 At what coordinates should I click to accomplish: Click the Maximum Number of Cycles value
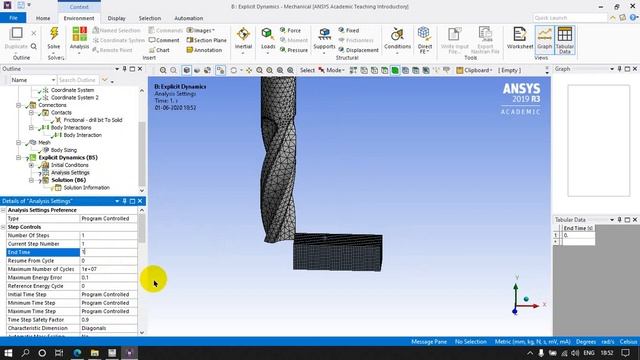(108, 269)
